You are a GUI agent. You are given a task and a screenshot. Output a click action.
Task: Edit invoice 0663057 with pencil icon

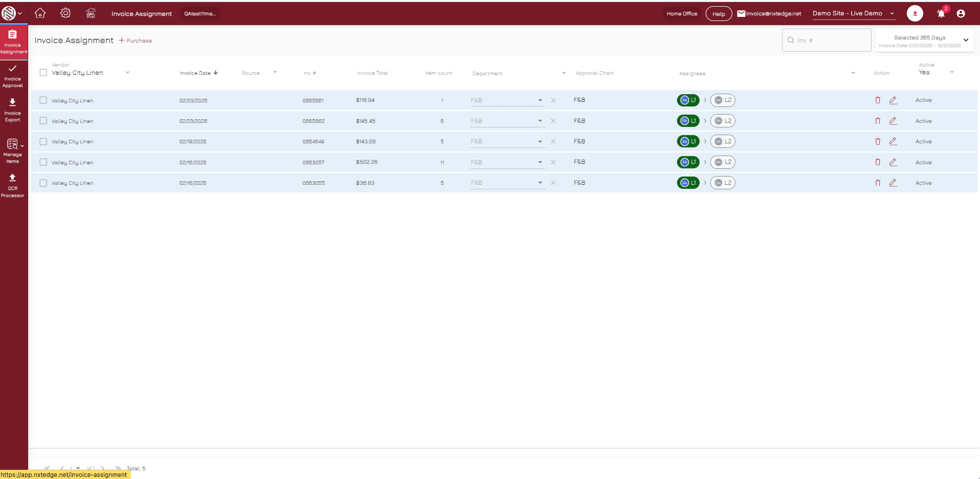point(893,162)
